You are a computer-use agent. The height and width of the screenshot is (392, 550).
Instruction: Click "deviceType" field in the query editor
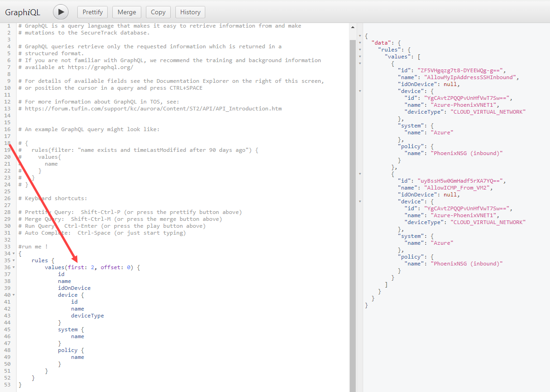pyautogui.click(x=87, y=316)
